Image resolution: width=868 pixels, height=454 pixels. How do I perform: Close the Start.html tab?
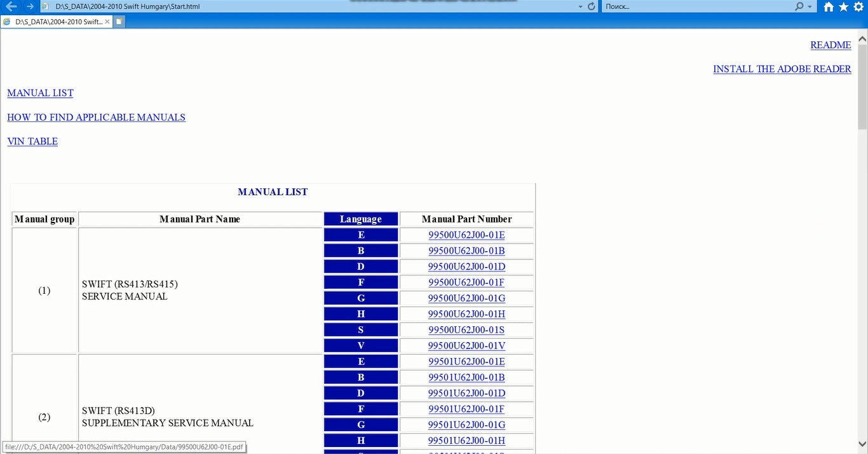click(107, 22)
